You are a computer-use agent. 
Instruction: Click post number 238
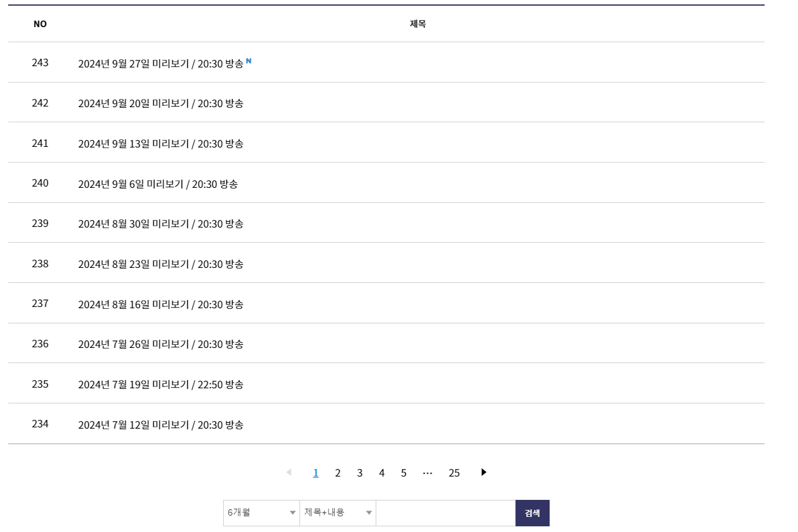point(40,263)
